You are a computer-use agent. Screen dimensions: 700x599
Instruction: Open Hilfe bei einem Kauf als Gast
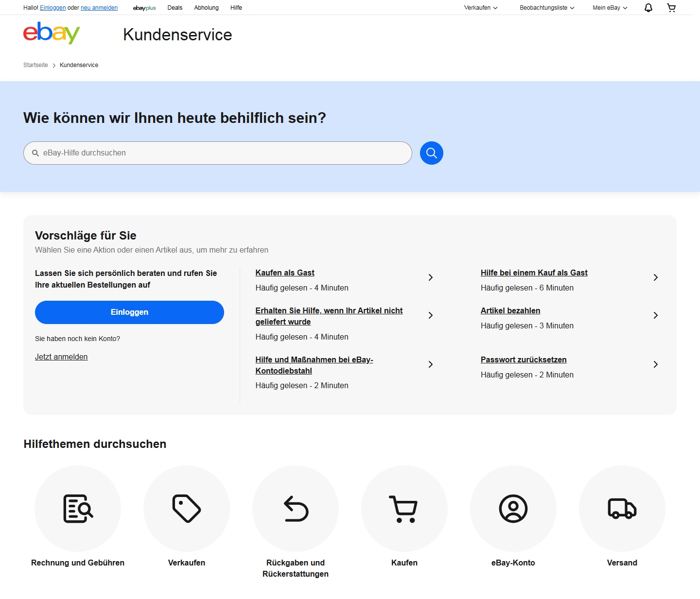pos(534,273)
